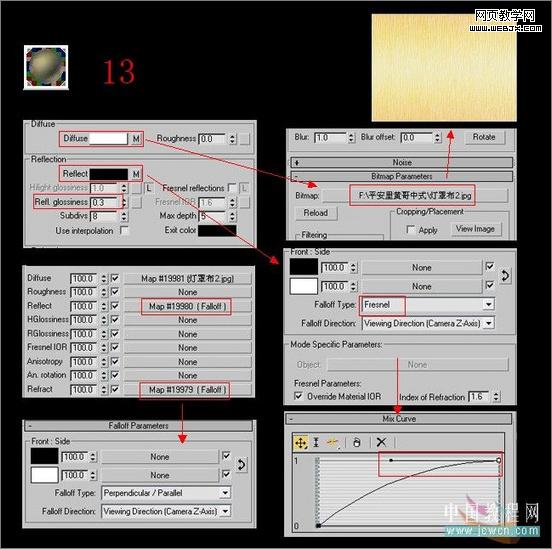
Task: Collapse the Bitmap Parameters rollout
Action: click(402, 176)
